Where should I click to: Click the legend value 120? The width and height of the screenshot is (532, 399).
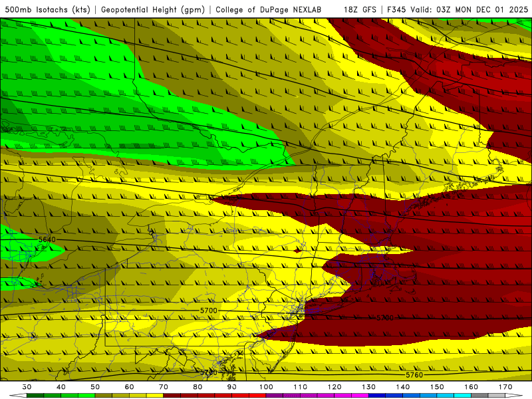click(x=334, y=387)
